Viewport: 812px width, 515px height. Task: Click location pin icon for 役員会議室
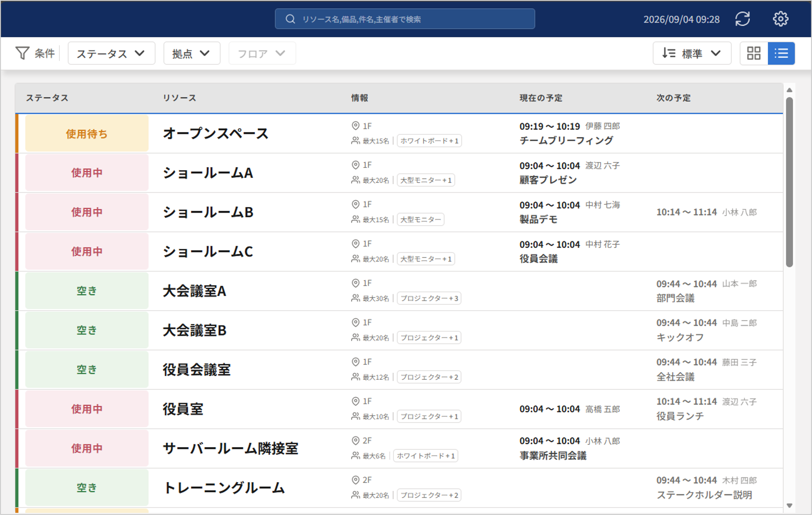356,362
